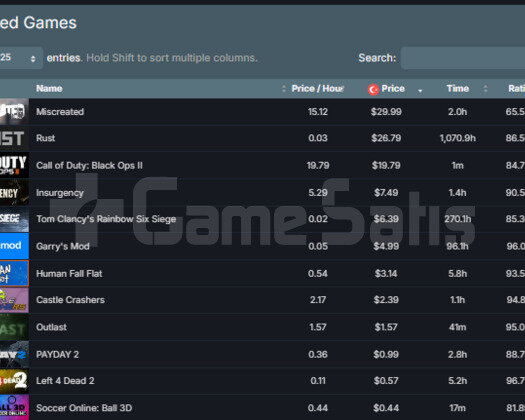Open the Soccer Online: Ball 3D entry
This screenshot has width=525, height=420.
tap(84, 408)
